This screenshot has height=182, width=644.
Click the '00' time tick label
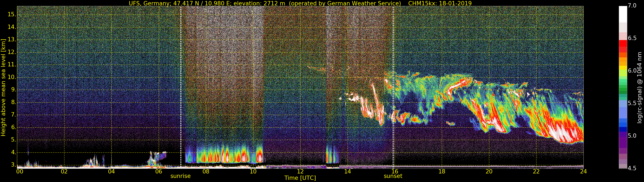20,172
